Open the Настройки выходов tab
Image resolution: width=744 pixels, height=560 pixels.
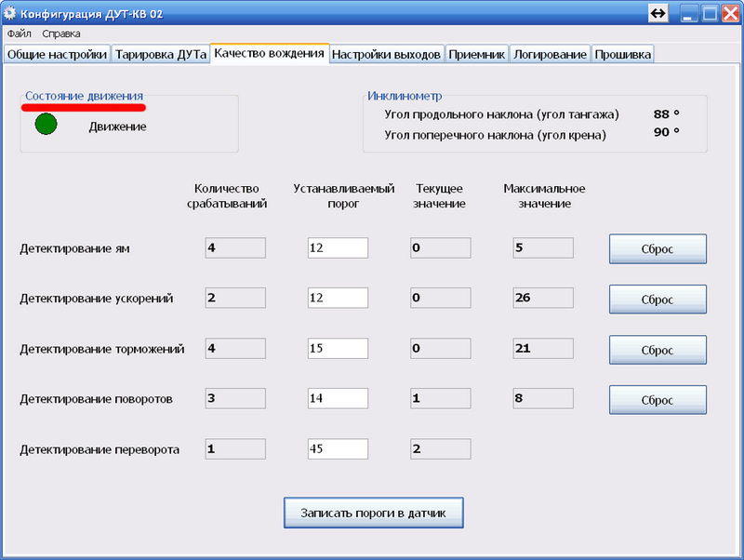(x=386, y=54)
